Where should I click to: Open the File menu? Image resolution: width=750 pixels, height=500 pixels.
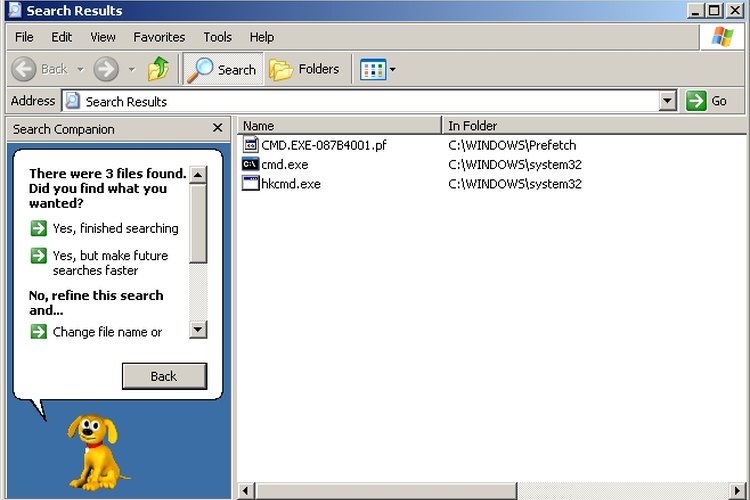click(24, 37)
